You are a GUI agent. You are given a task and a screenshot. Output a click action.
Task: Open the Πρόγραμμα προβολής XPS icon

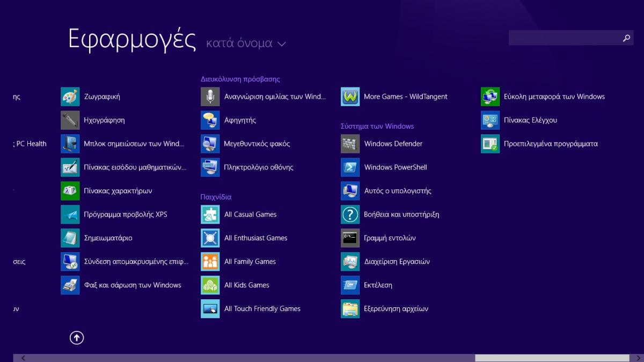tap(70, 215)
